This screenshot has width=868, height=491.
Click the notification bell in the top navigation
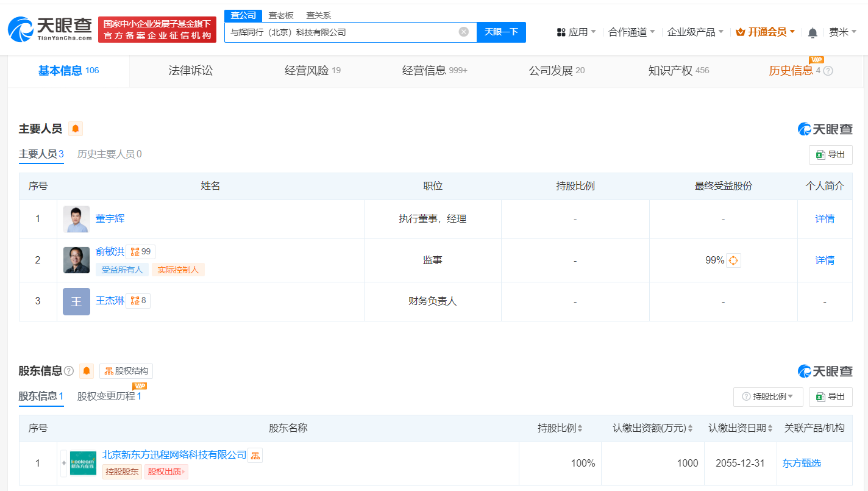pos(813,32)
